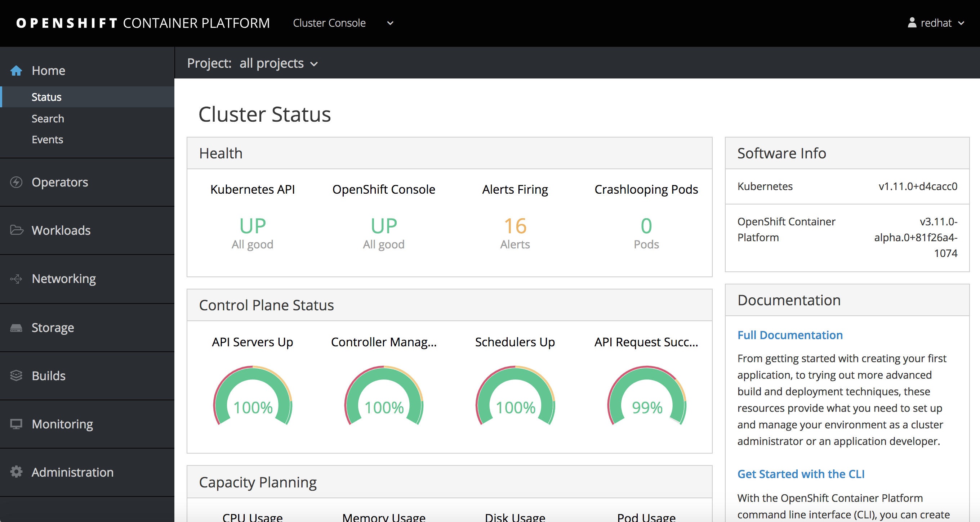Select the Status menu item
980x522 pixels.
pos(46,96)
